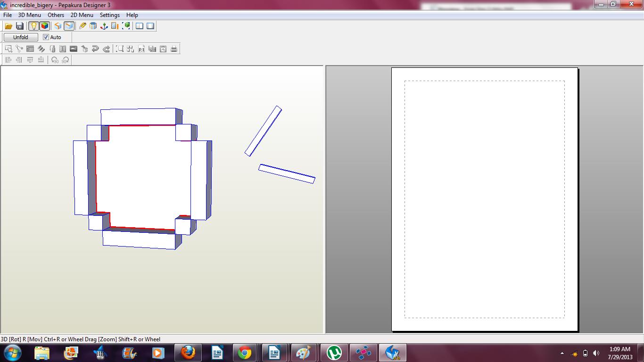Click the volume speaker tray icon
Screen dimensions: 644x362
pyautogui.click(x=596, y=353)
